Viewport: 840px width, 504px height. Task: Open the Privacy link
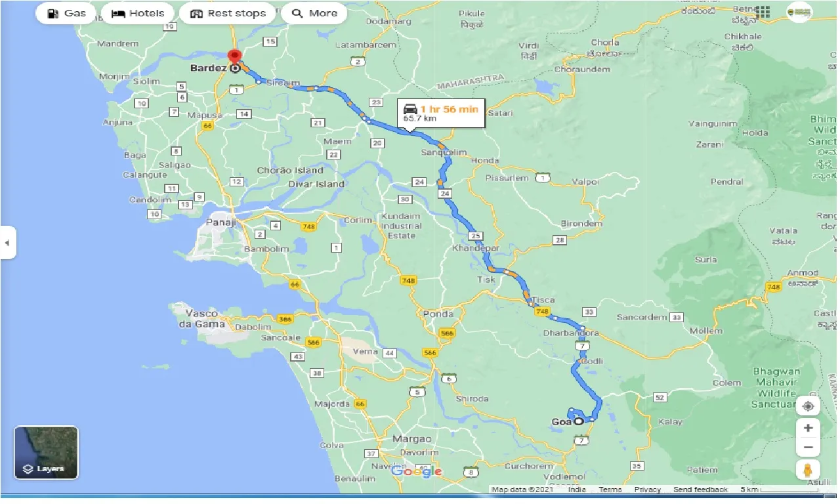(647, 490)
